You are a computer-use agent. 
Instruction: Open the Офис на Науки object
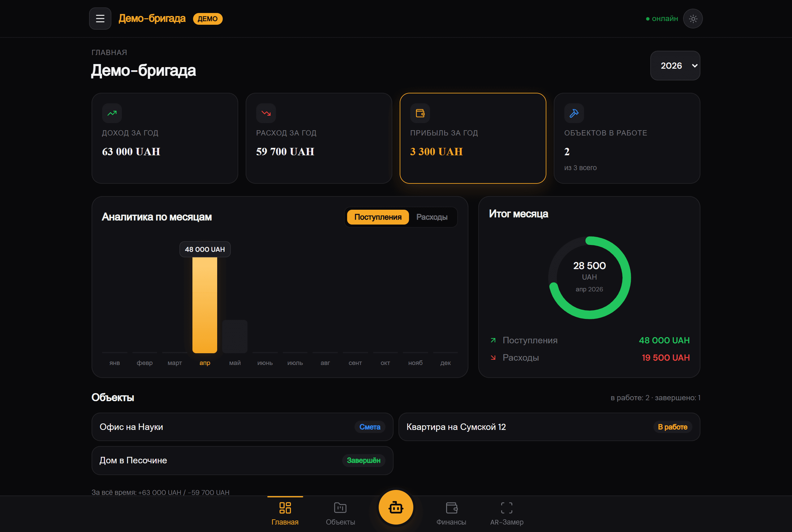pos(242,427)
